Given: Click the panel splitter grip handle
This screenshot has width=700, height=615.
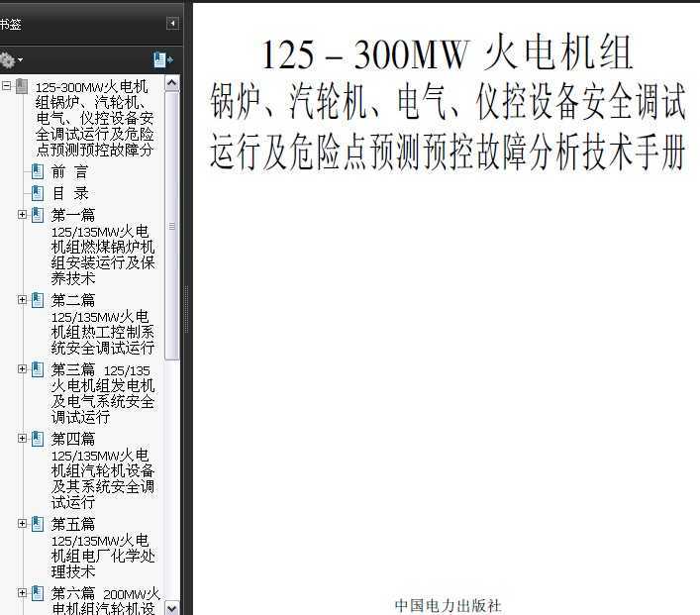Looking at the screenshot, I should pyautogui.click(x=186, y=310).
